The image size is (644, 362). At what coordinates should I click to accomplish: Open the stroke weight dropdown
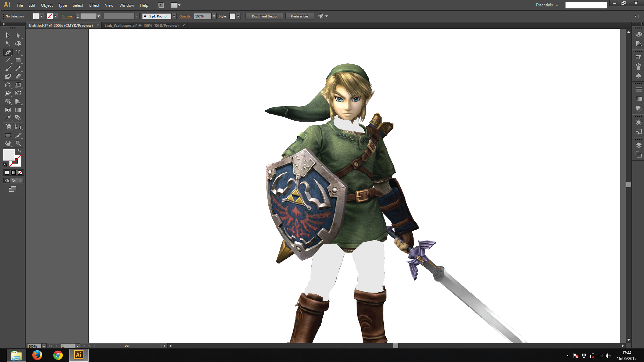coord(99,16)
